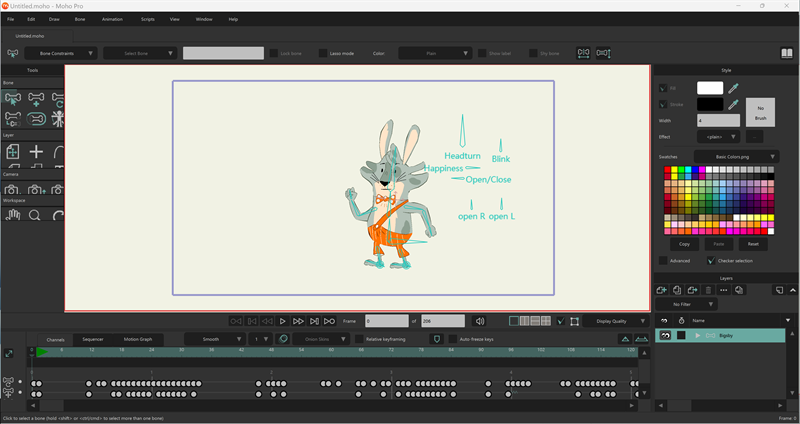Click the Stroke color eyedropper icon
This screenshot has height=424, width=800.
733,105
